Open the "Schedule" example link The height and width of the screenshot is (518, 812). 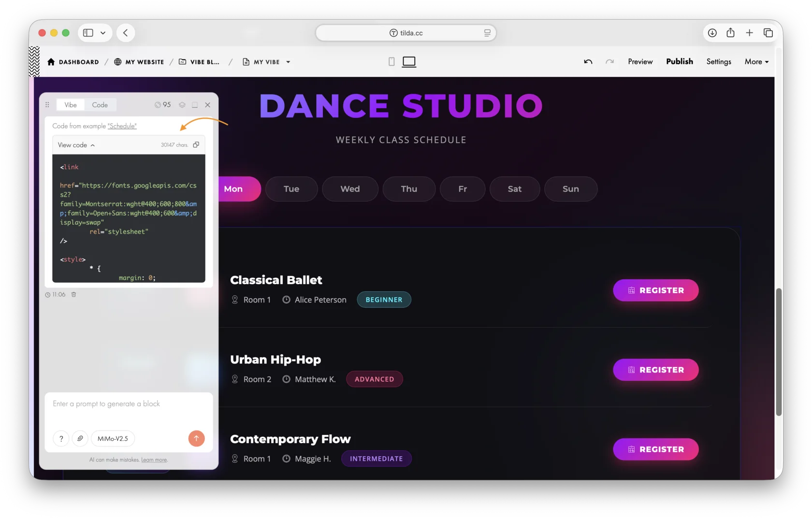122,126
